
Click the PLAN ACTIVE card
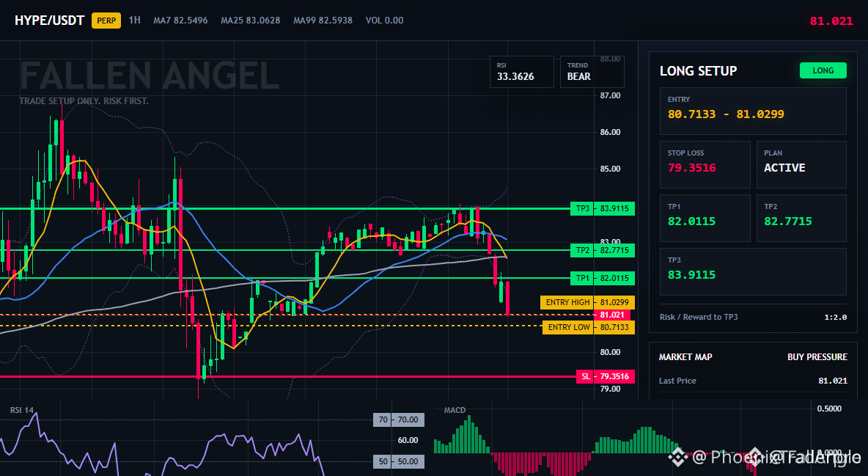pyautogui.click(x=801, y=164)
